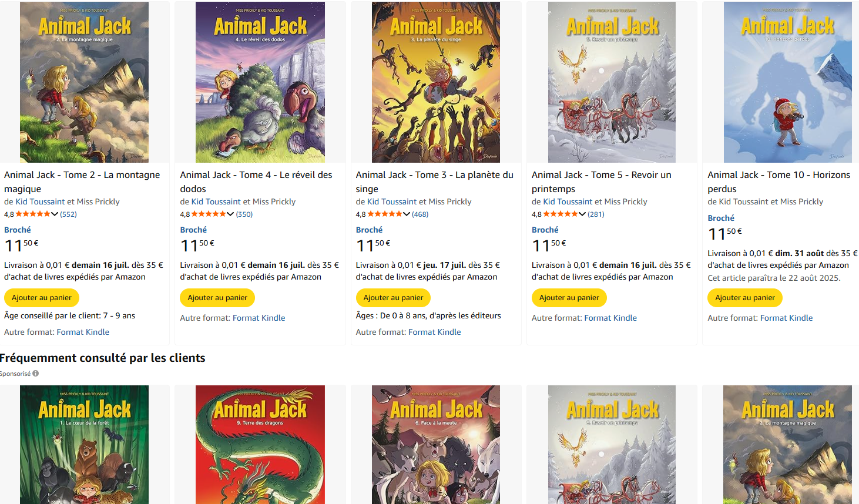
Task: Open Format Kindle link for Tome 10
Action: pyautogui.click(x=787, y=318)
